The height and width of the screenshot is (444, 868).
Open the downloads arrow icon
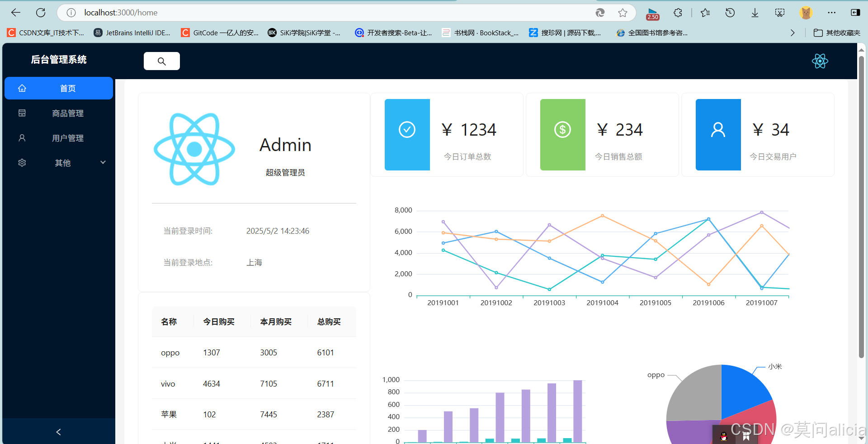755,13
